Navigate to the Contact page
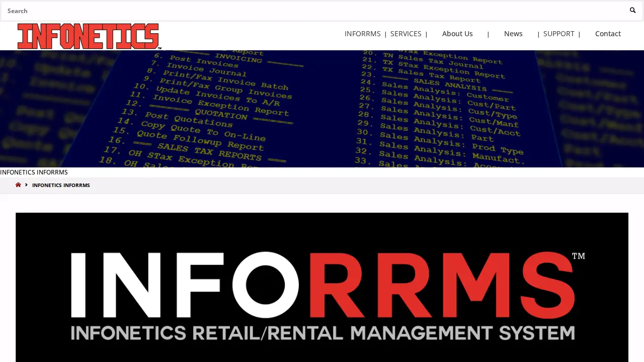The width and height of the screenshot is (644, 362). [608, 34]
